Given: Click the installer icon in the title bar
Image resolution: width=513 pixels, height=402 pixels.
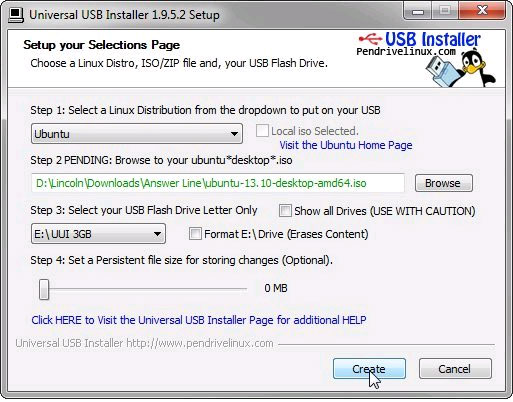Looking at the screenshot, I should point(16,15).
